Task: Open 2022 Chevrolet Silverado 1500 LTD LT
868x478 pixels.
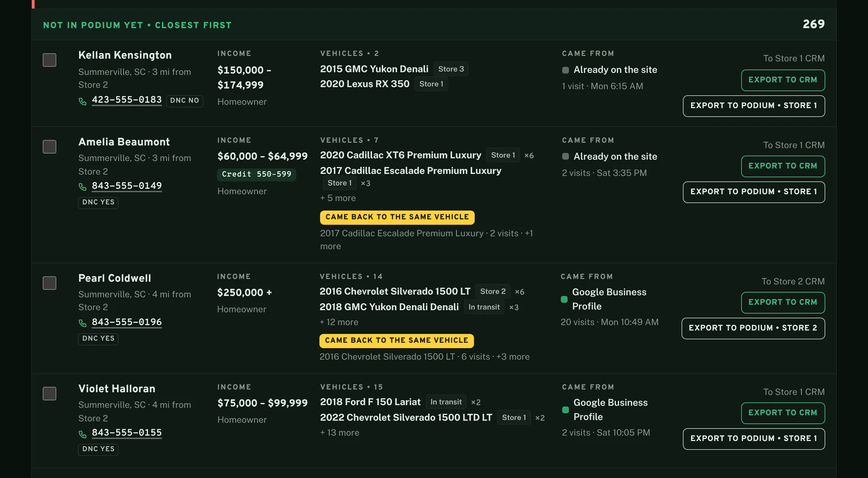Action: click(406, 418)
